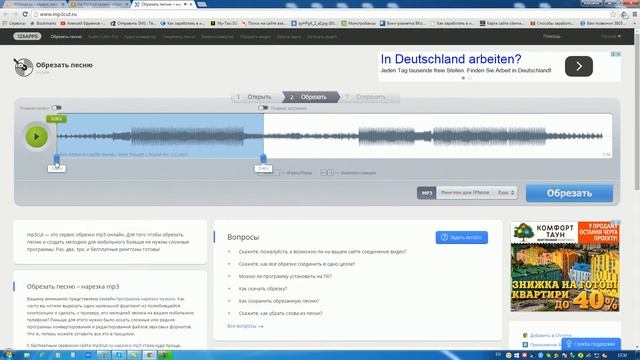The width and height of the screenshot is (640, 360).
Task: Open question Как скачать обрезку?
Action: tap(263, 289)
